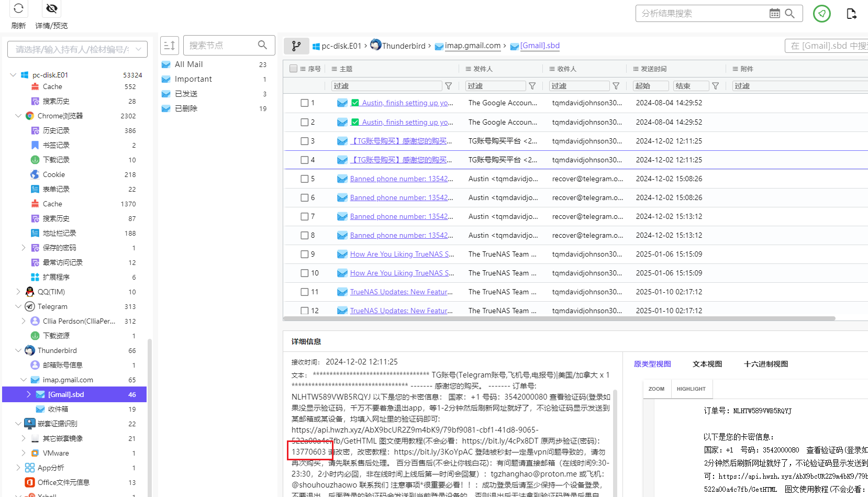Screen dimensions: 868x497
Task: Click the branch icon left of the breadcrumb
Action: coord(296,46)
